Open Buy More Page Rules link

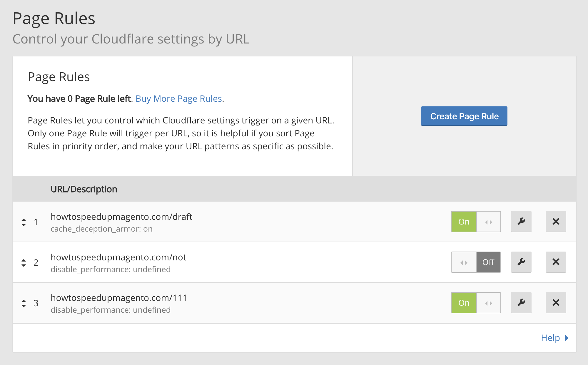[x=179, y=99]
